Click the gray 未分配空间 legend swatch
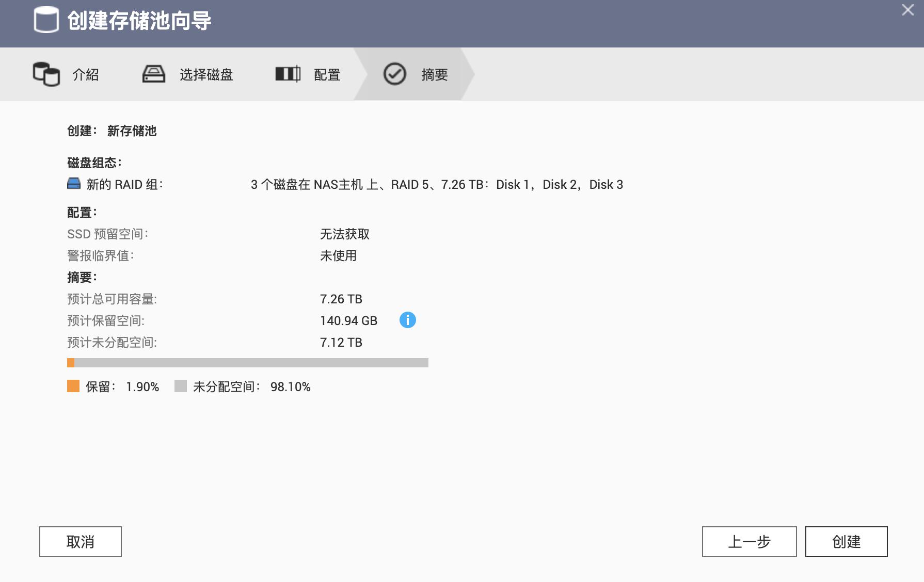 pos(181,386)
